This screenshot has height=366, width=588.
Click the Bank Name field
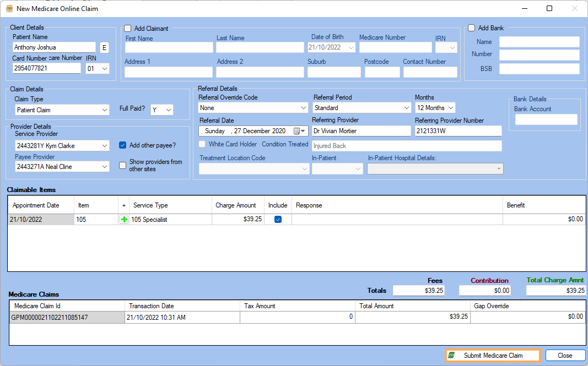point(540,42)
